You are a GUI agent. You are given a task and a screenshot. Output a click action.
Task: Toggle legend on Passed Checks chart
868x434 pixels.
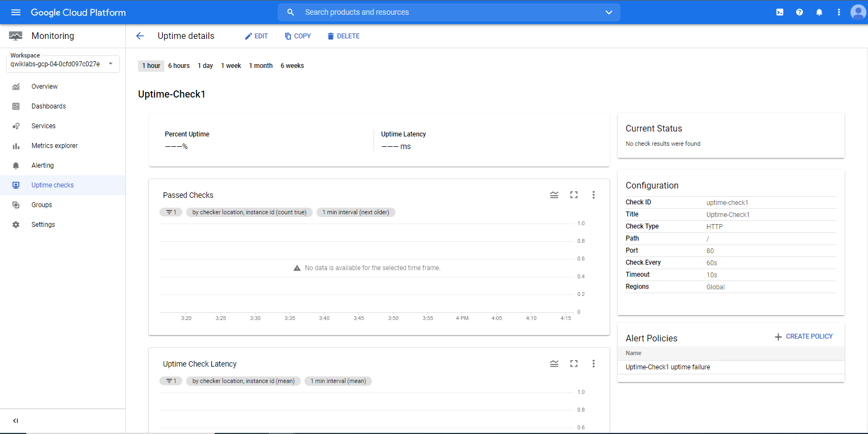(x=554, y=195)
